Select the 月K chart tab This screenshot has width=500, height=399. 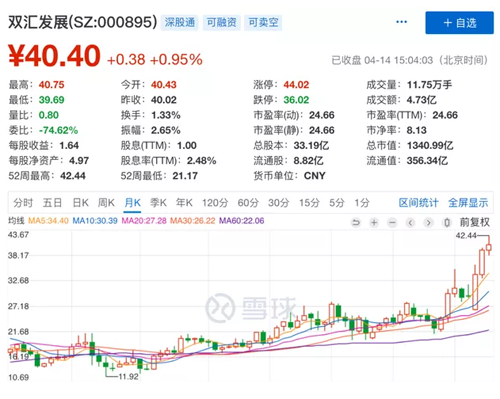click(132, 203)
